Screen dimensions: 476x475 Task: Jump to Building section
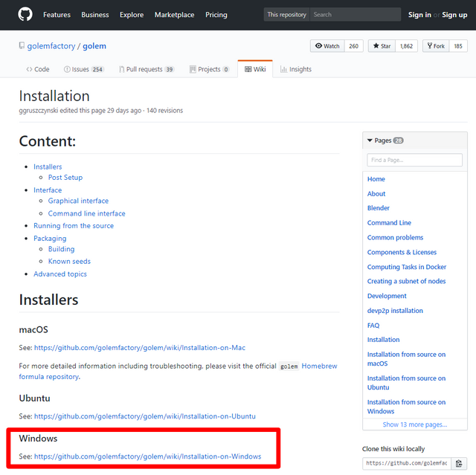[61, 249]
